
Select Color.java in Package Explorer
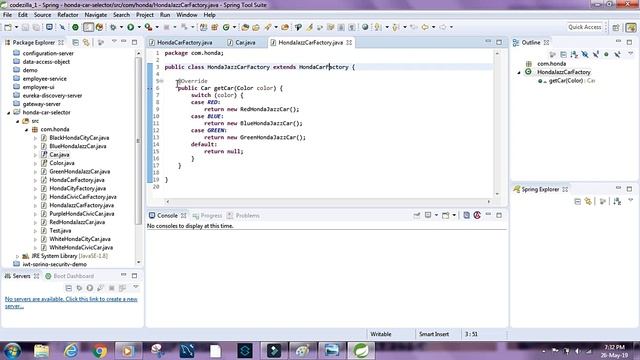point(62,163)
